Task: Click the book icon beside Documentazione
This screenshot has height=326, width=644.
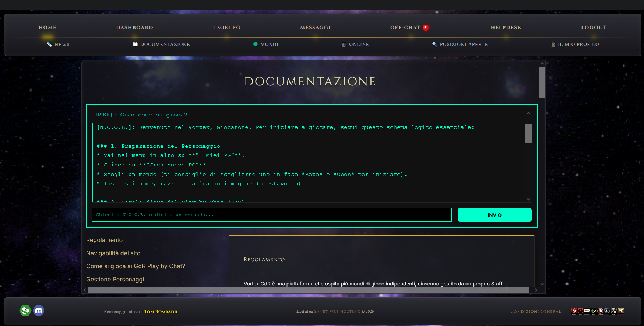Action: (135, 44)
